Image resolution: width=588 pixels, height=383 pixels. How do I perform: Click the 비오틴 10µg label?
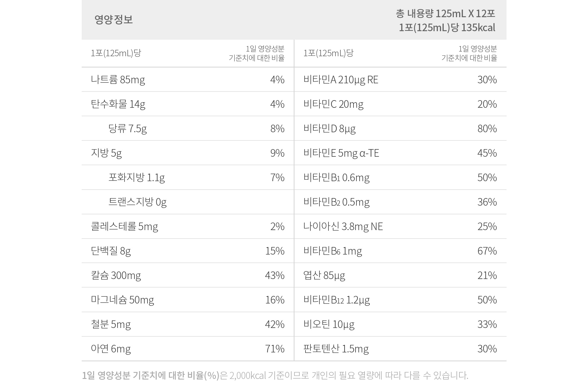329,324
